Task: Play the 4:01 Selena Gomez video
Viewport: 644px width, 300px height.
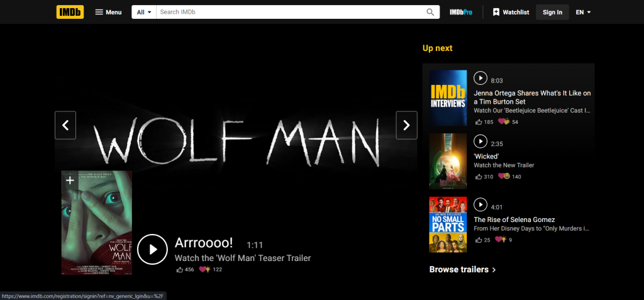Action: tap(480, 204)
